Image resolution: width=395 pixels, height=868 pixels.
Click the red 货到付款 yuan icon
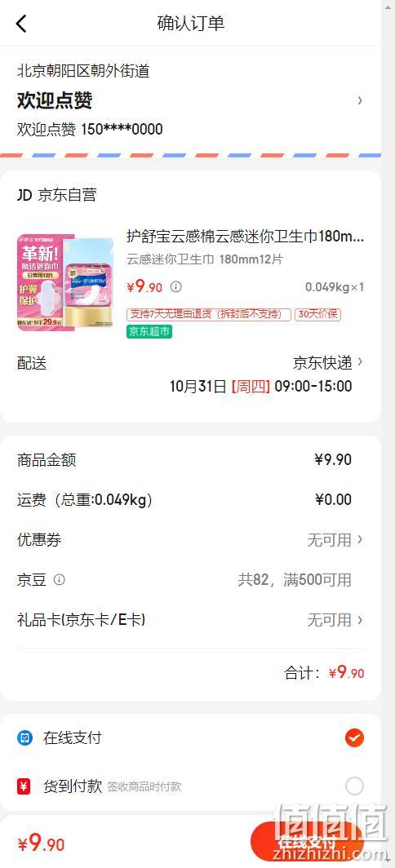coord(24,786)
